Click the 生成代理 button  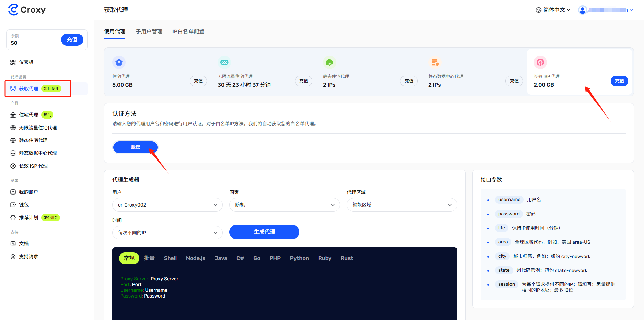264,232
